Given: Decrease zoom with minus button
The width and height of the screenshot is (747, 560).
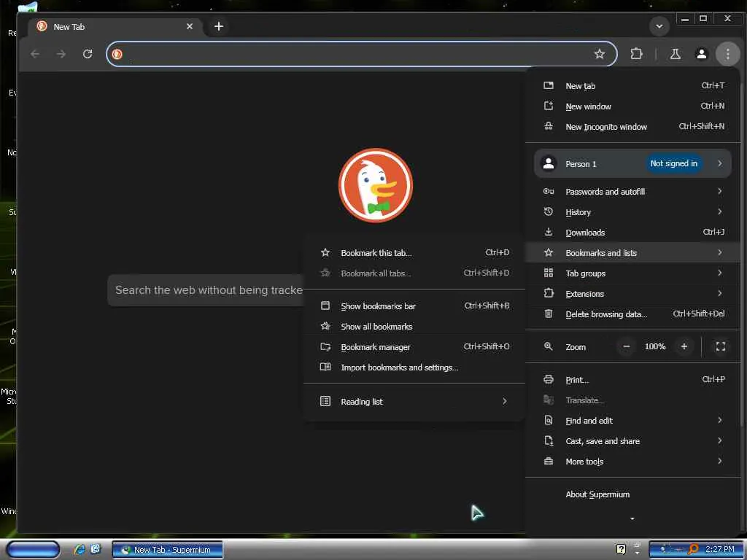Looking at the screenshot, I should coord(627,346).
